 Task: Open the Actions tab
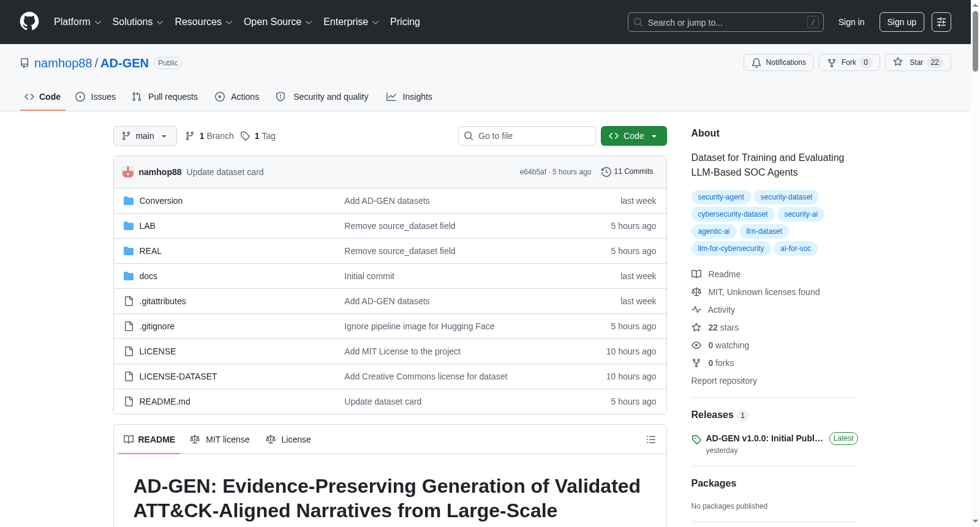237,97
